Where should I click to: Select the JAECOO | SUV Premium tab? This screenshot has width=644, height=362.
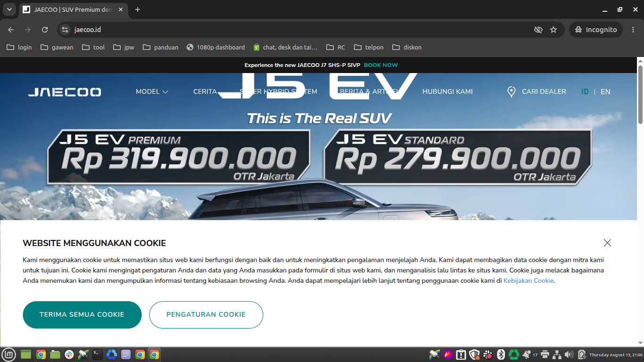(73, 9)
